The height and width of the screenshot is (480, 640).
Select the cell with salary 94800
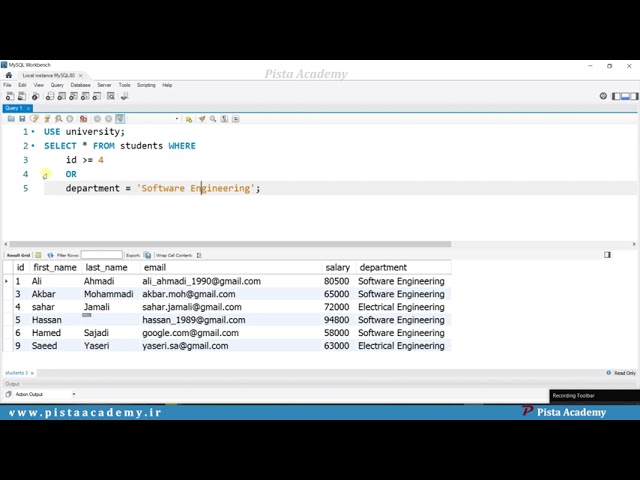336,320
